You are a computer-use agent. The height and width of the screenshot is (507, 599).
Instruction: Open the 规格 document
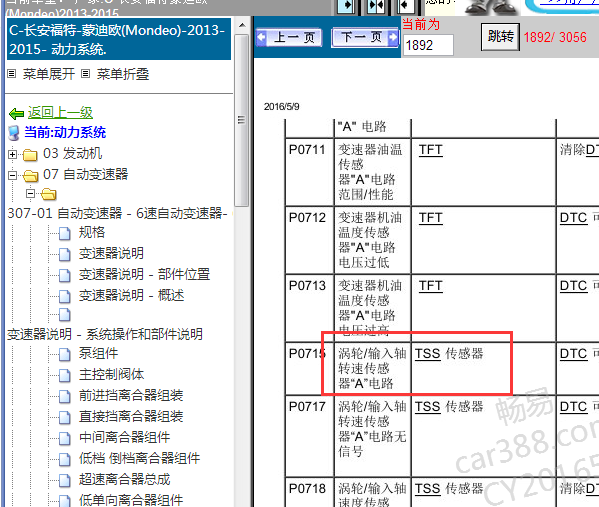(x=92, y=232)
